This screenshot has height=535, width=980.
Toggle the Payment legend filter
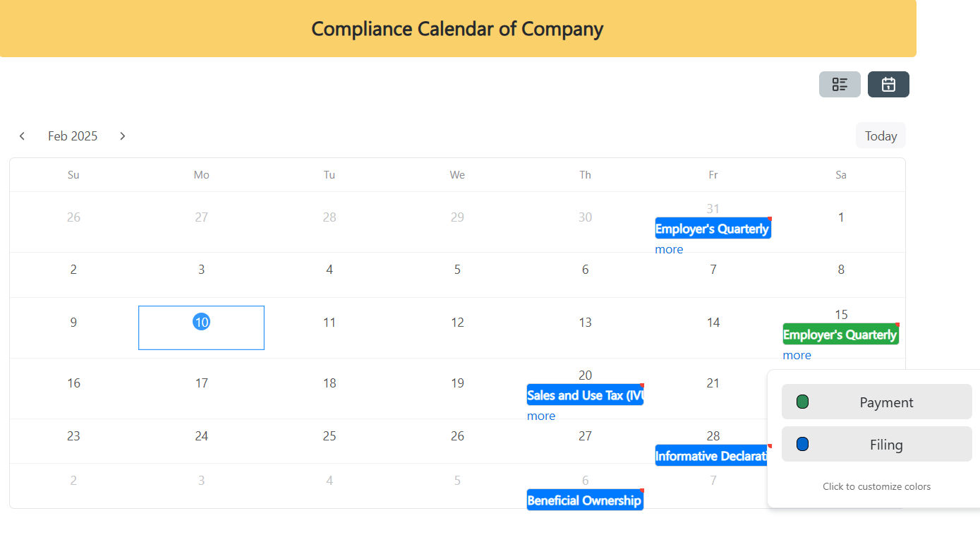coord(877,402)
